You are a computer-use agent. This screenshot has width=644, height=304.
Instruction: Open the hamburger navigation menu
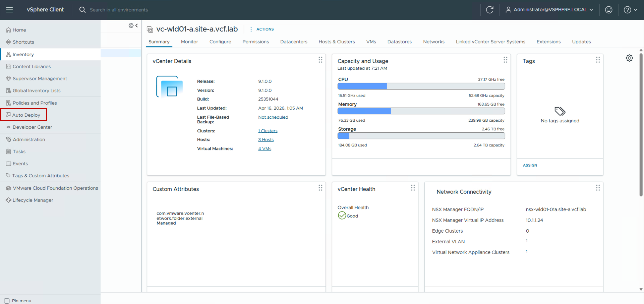point(9,10)
